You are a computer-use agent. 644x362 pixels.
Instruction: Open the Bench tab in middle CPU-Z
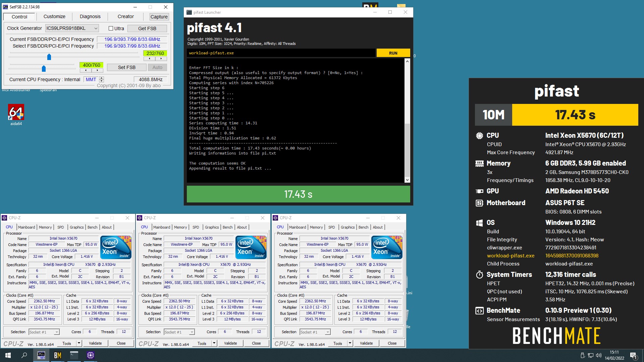(x=227, y=227)
